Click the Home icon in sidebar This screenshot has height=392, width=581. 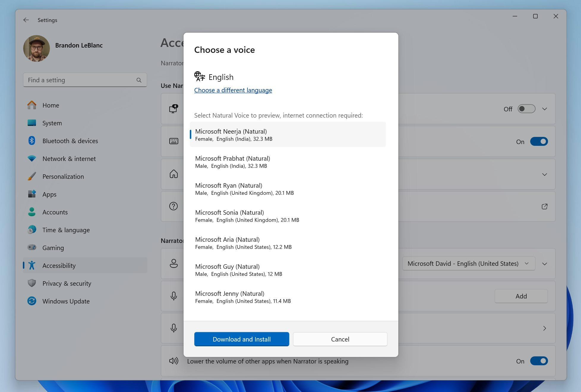pos(32,105)
